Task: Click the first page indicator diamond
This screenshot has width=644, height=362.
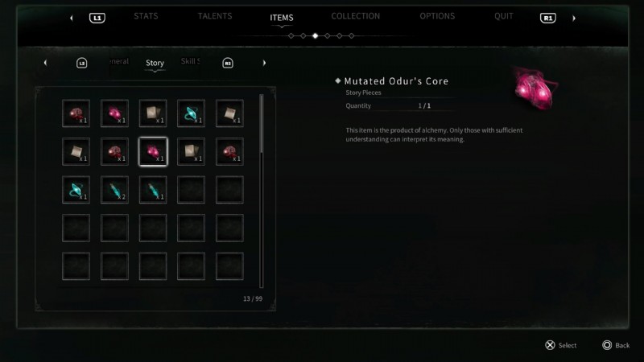Action: tap(291, 36)
